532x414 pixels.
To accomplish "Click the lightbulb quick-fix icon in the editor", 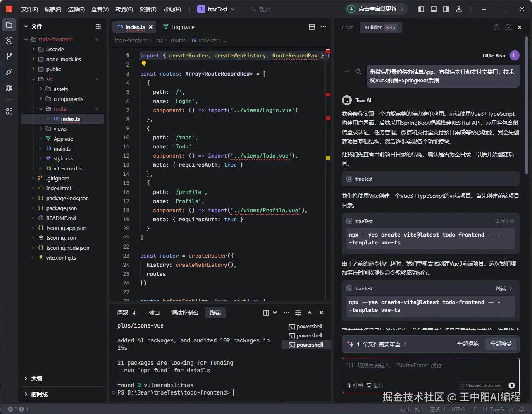I will click(143, 64).
